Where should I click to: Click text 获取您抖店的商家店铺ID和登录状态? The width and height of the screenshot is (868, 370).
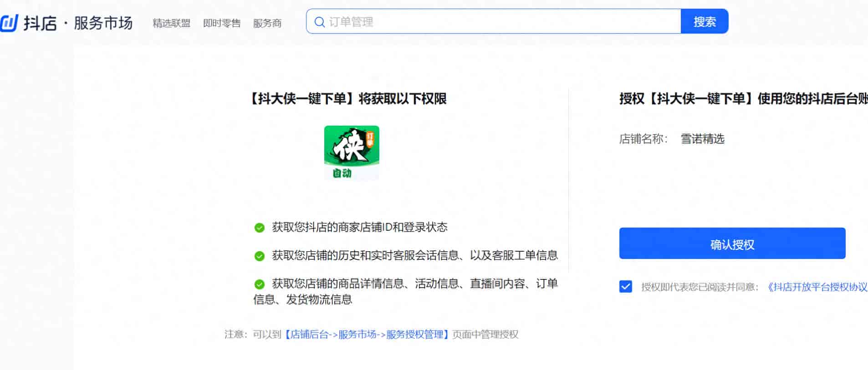pyautogui.click(x=360, y=227)
